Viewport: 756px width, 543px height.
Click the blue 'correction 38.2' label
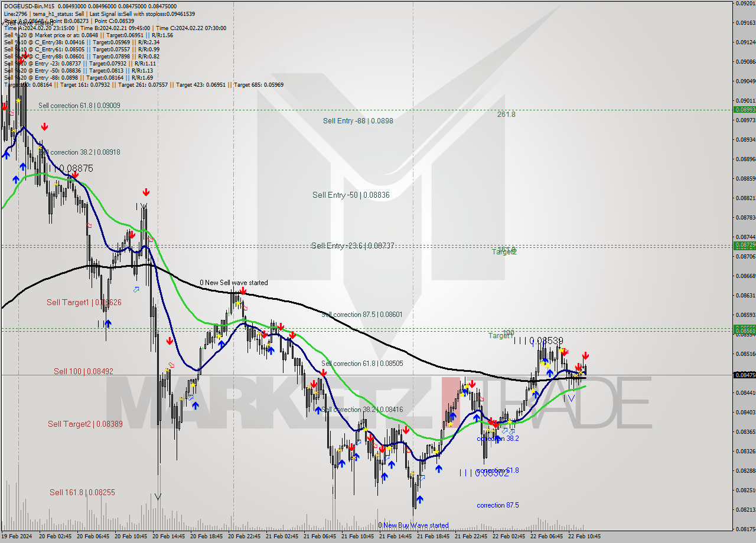498,439
